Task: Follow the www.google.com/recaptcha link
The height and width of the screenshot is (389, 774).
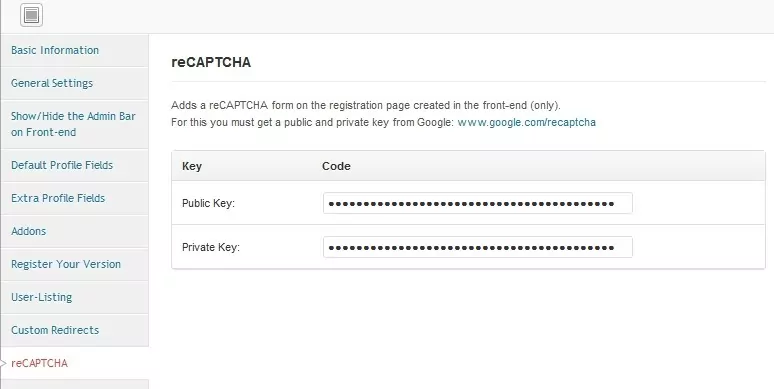Action: [x=527, y=122]
